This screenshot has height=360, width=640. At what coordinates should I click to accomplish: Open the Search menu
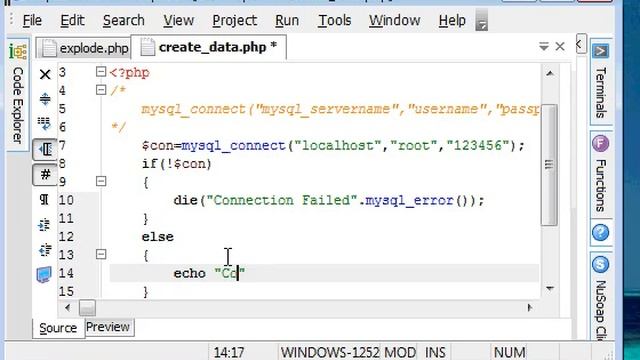click(124, 20)
